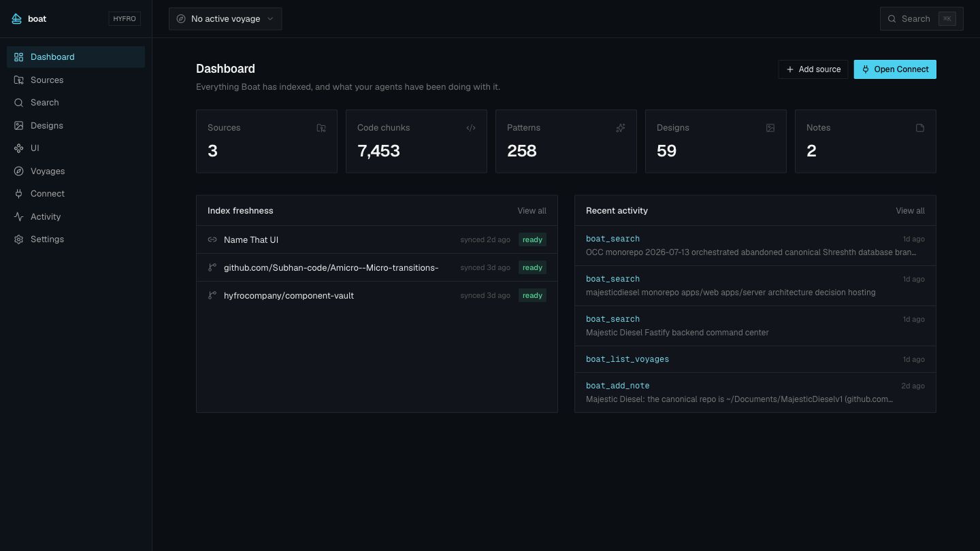The height and width of the screenshot is (551, 980).
Task: Click the Activity pulse icon in sidebar
Action: tap(18, 217)
